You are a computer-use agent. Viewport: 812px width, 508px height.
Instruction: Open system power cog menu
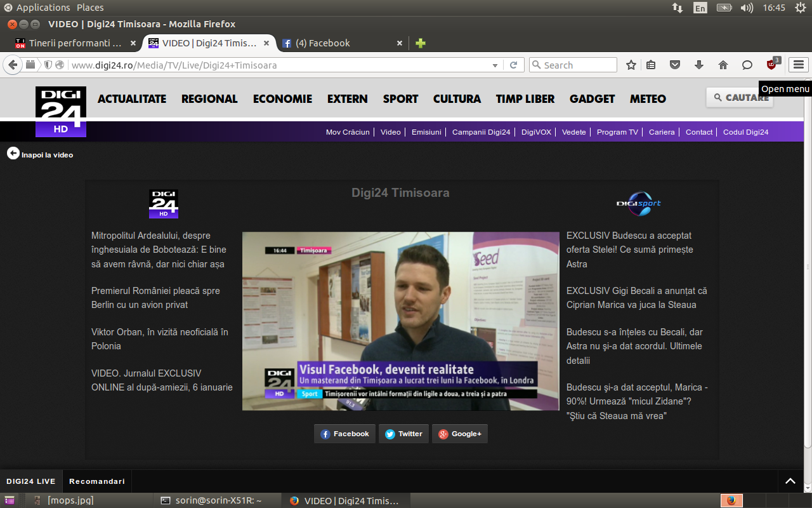800,8
